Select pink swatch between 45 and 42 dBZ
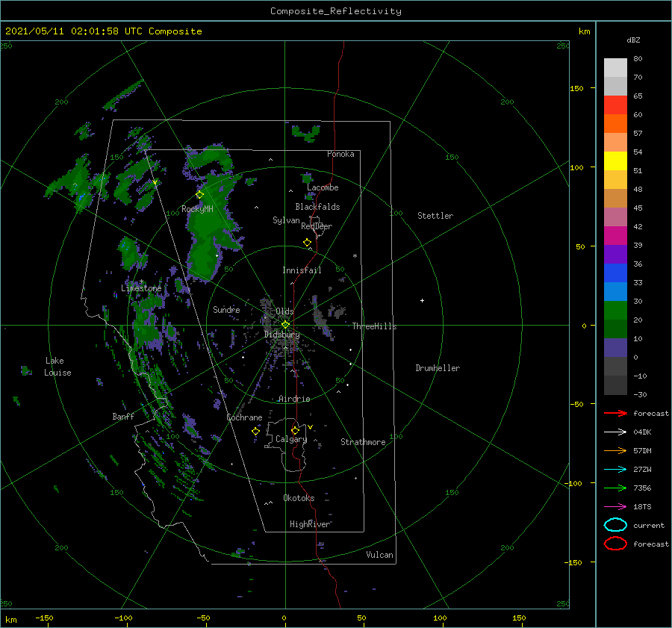This screenshot has height=628, width=672. [615, 217]
